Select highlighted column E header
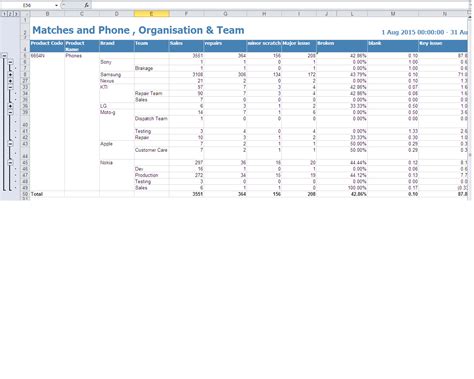This screenshot has height=379, width=474. 151,14
